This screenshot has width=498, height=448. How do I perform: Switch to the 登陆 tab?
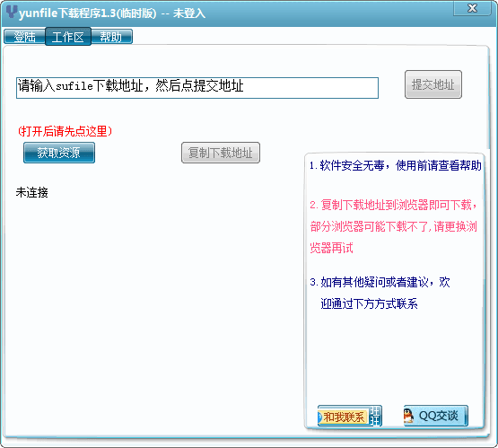click(x=24, y=37)
